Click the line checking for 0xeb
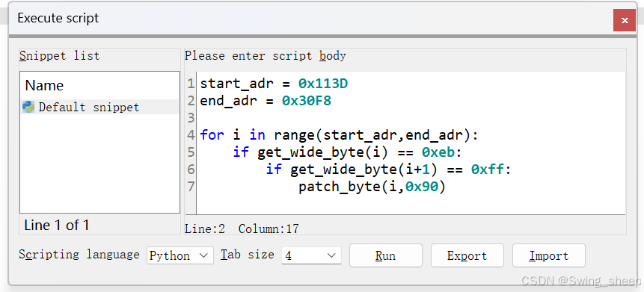This screenshot has height=292, width=644. (348, 152)
